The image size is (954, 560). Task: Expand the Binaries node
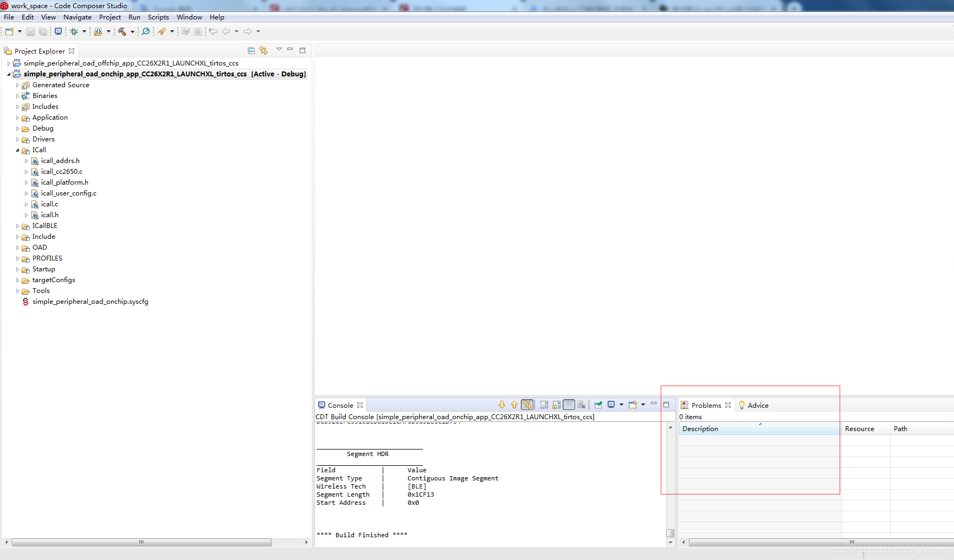(x=17, y=96)
